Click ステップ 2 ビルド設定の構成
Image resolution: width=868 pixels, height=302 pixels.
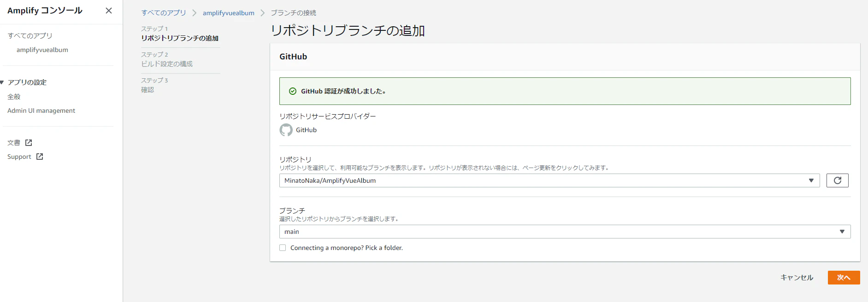click(167, 59)
